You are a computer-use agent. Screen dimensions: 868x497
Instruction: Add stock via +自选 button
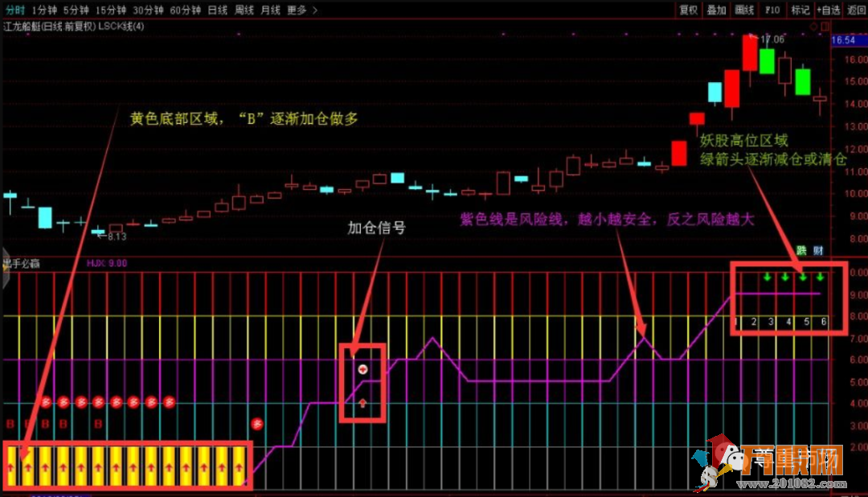(828, 10)
